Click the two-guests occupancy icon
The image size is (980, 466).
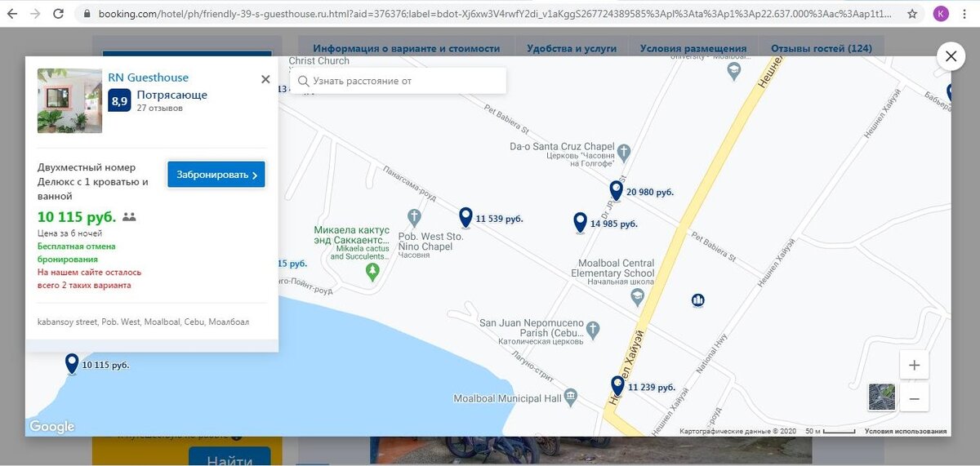[x=129, y=217]
